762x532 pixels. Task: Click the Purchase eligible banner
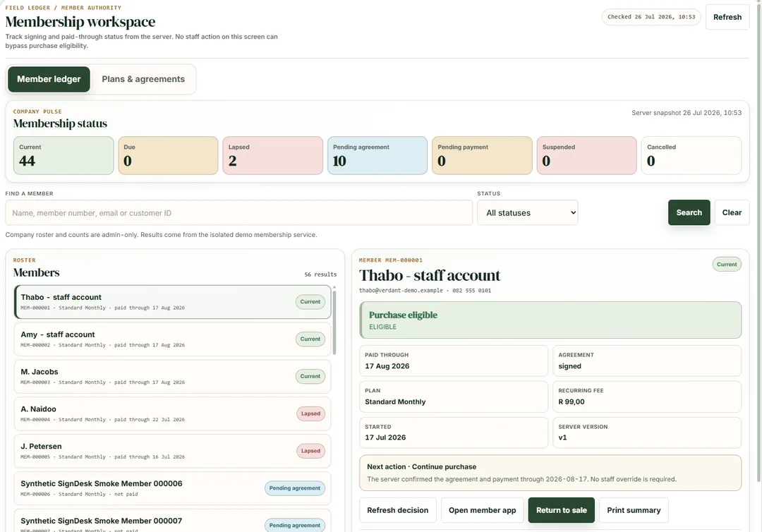click(550, 320)
